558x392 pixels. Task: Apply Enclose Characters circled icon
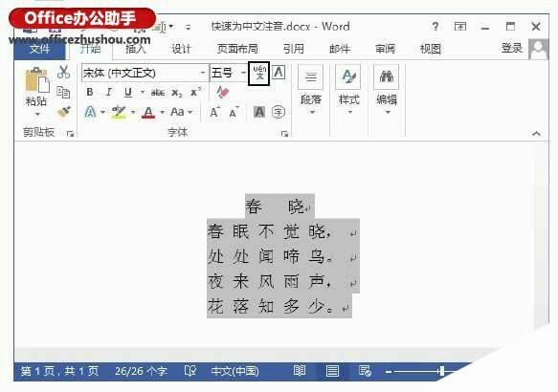point(279,112)
